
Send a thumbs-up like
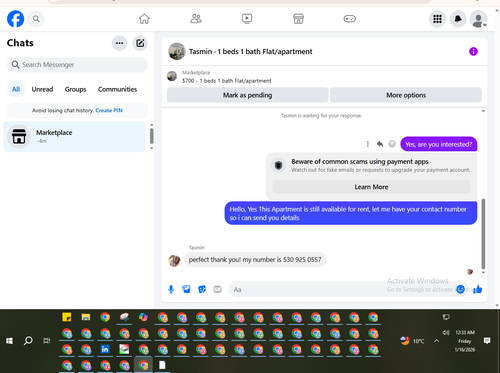pyautogui.click(x=477, y=289)
